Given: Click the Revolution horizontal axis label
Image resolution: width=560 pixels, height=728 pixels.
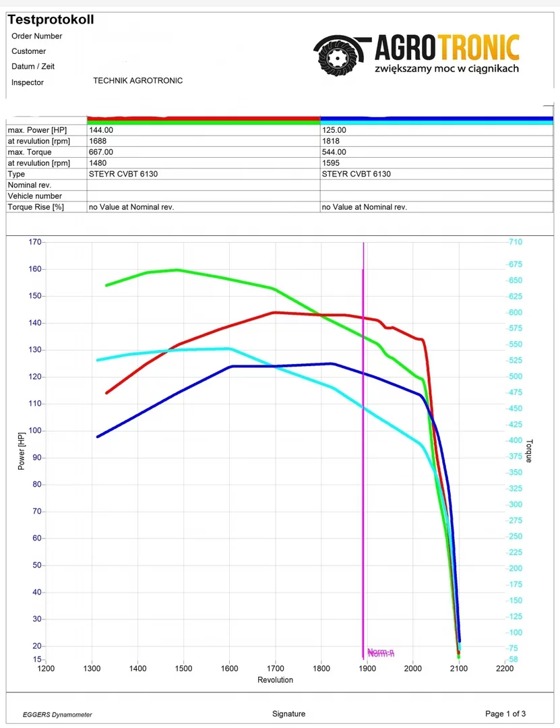Looking at the screenshot, I should [275, 680].
